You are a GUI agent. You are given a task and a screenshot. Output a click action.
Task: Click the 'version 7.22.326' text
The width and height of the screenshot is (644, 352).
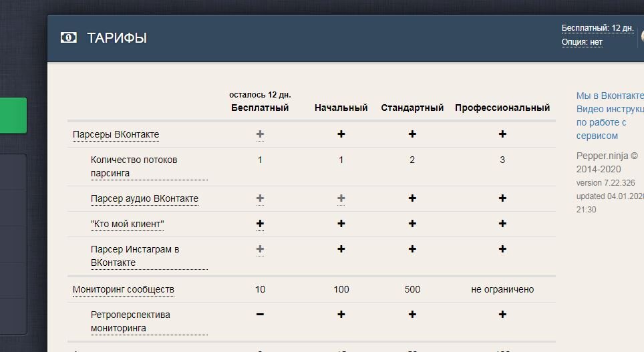tap(605, 183)
